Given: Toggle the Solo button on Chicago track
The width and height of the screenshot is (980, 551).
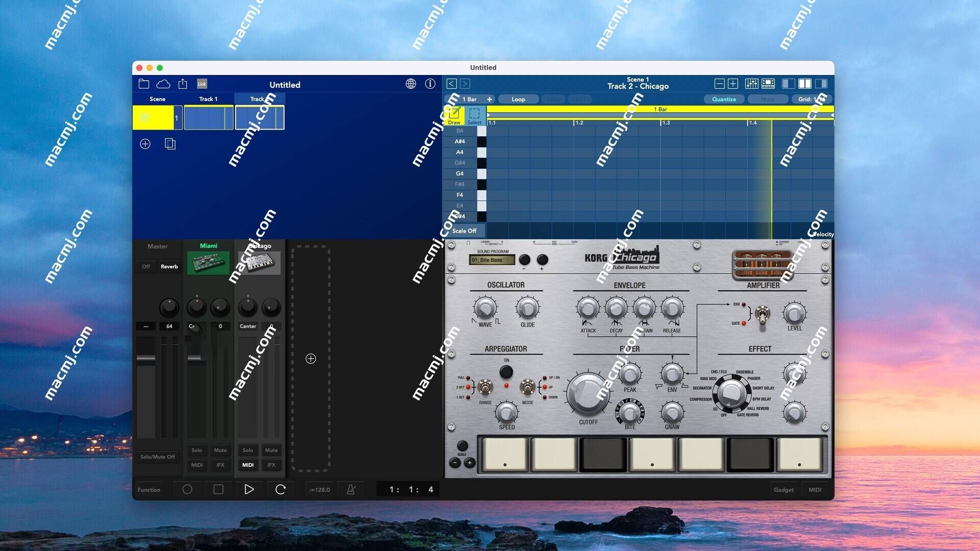Looking at the screenshot, I should 247,449.
